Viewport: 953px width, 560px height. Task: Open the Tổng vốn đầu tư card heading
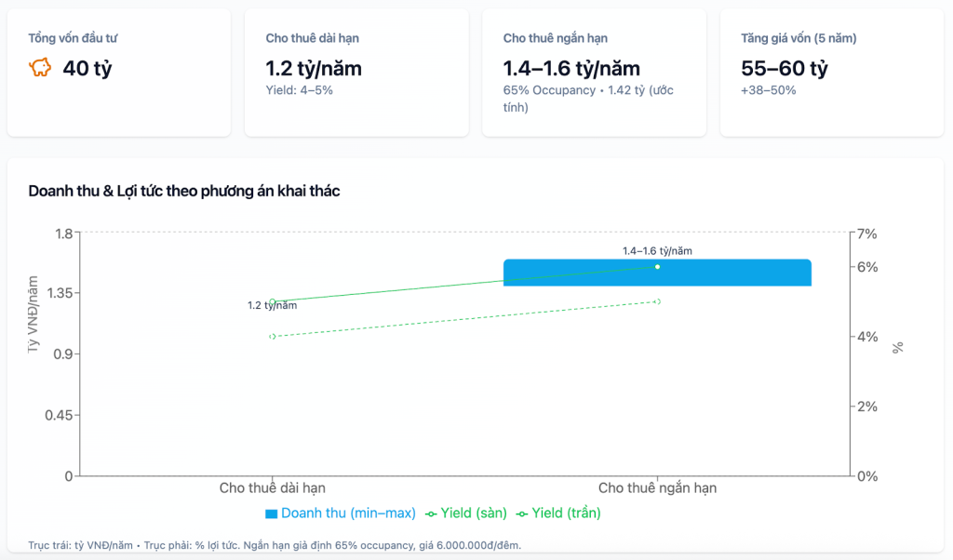click(74, 38)
